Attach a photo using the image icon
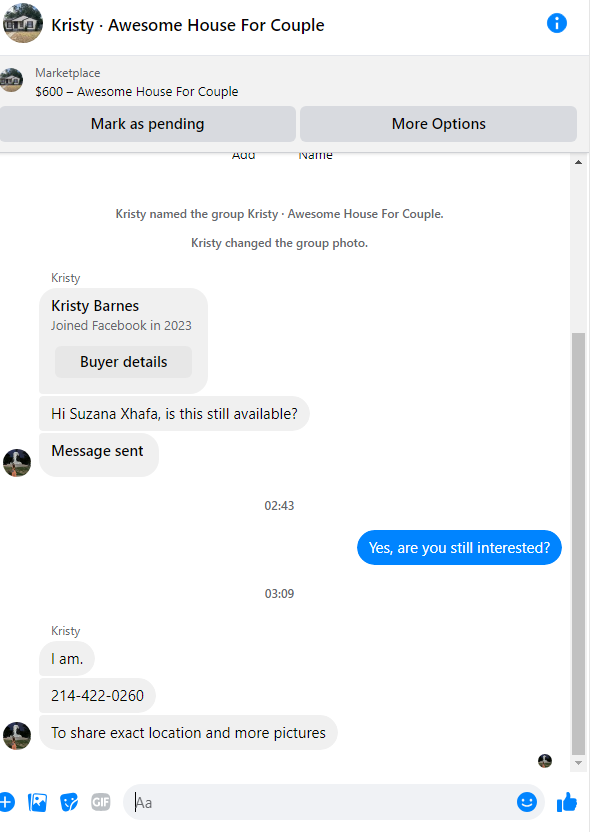Screen dimensions: 592x832 37,802
